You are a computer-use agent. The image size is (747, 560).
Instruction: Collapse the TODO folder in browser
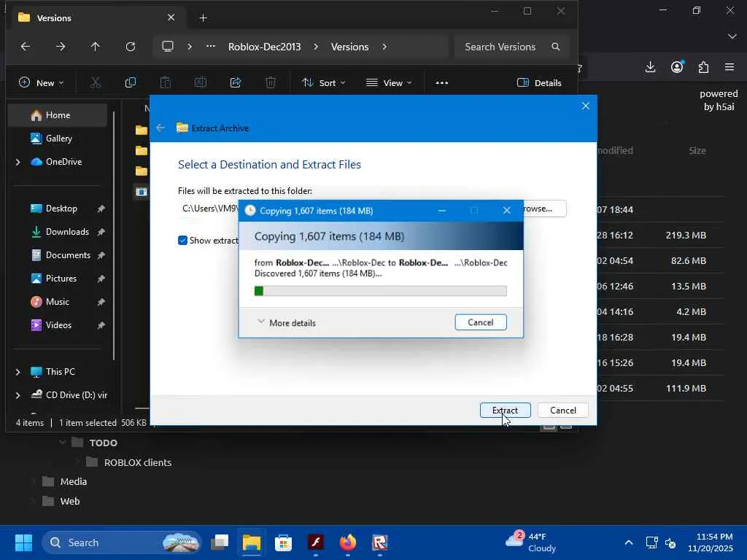(63, 443)
